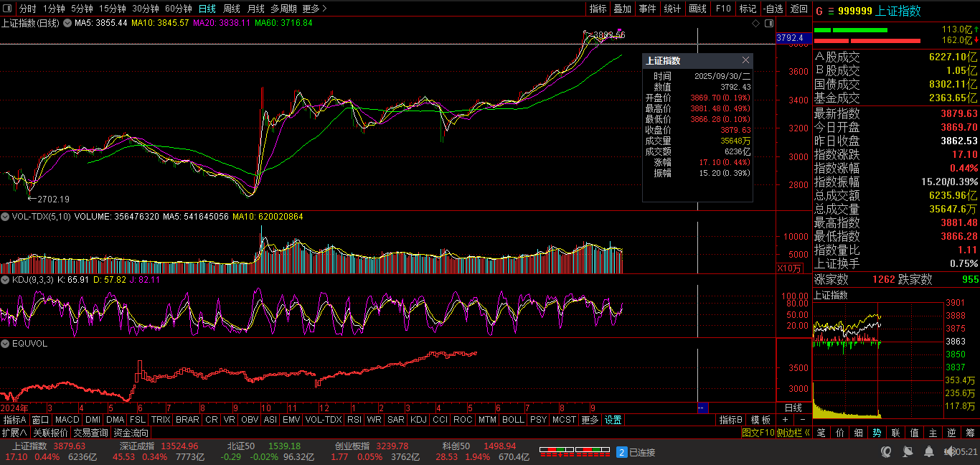Toggle the 自选 watchlist button
Screen dimensions: 980x465
click(x=773, y=9)
